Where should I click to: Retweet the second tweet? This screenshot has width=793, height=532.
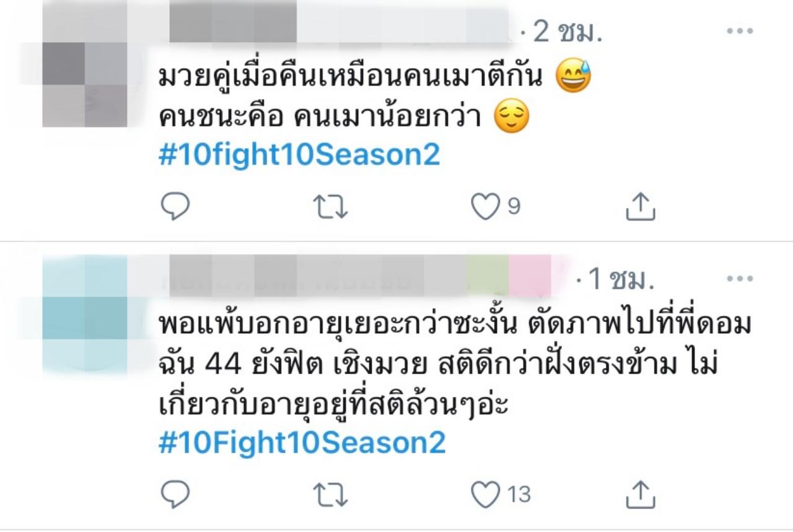[330, 495]
